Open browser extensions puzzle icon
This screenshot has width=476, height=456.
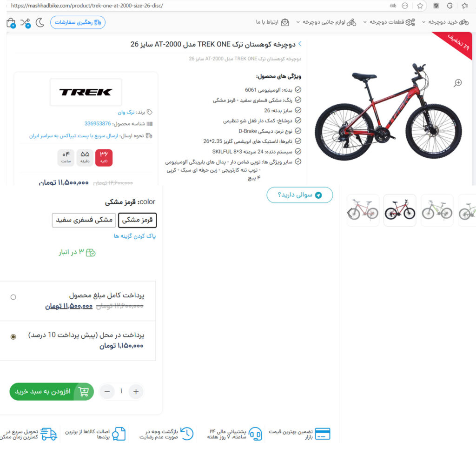pyautogui.click(x=450, y=6)
